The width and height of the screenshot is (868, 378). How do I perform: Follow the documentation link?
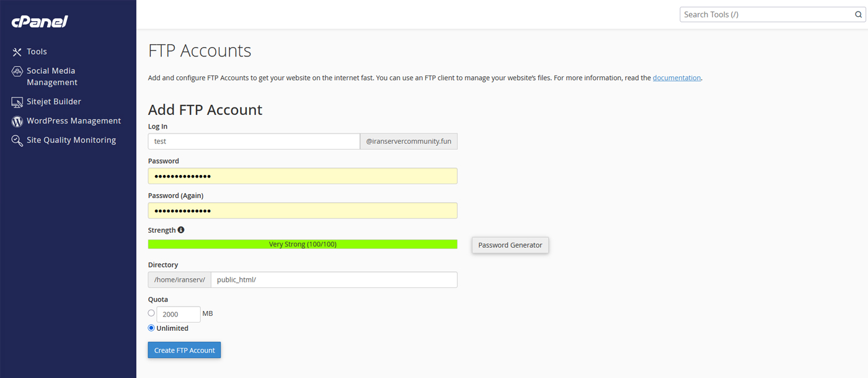(x=676, y=78)
